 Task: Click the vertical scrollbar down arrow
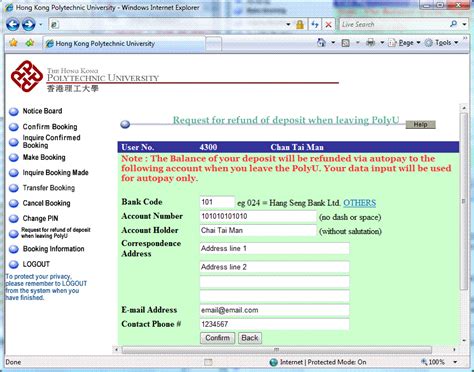coord(464,341)
